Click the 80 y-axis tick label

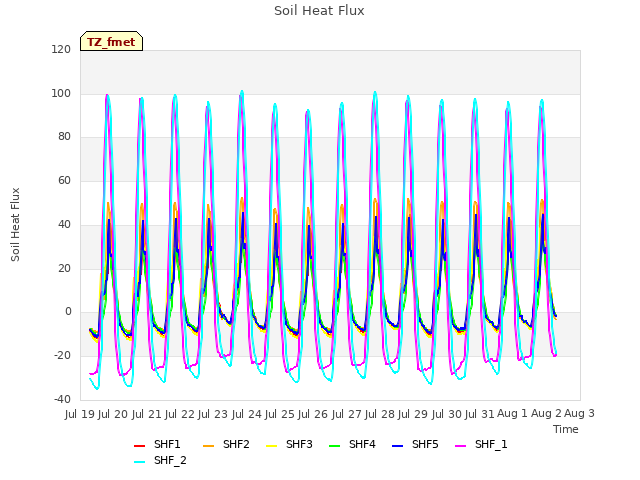coord(64,137)
